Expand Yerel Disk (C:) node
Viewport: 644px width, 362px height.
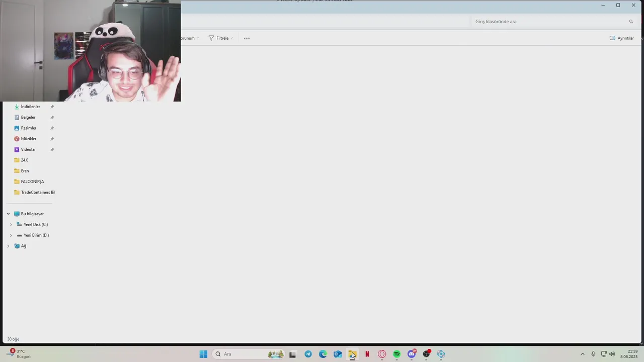pos(11,225)
